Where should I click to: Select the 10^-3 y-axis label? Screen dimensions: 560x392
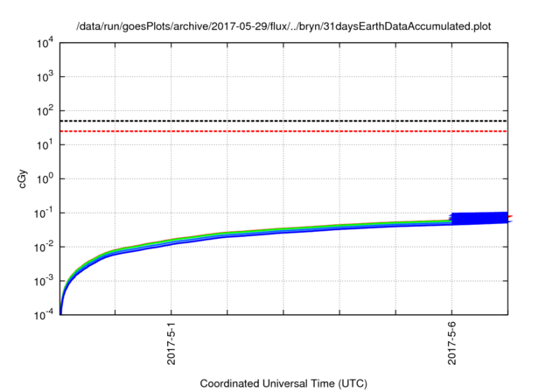click(45, 281)
